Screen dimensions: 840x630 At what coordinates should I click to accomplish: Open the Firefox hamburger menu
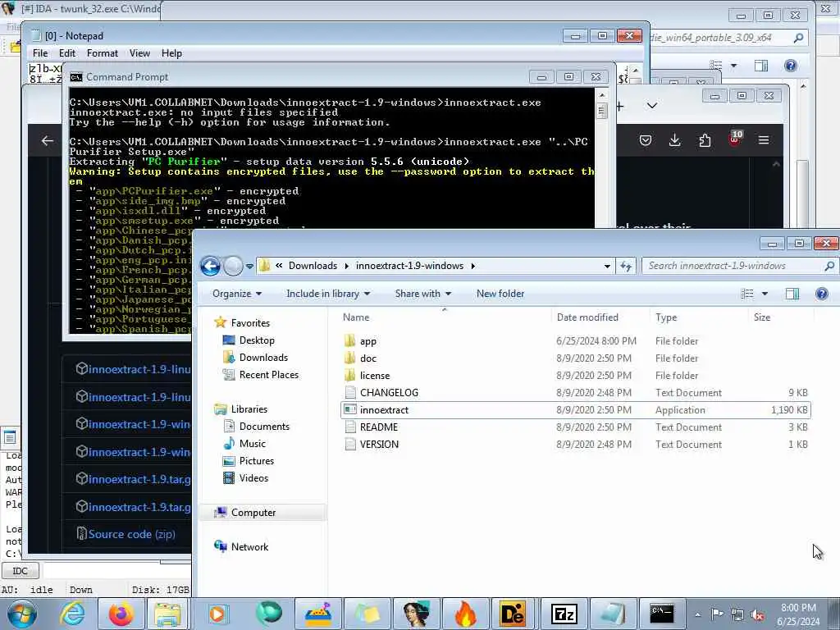[764, 140]
